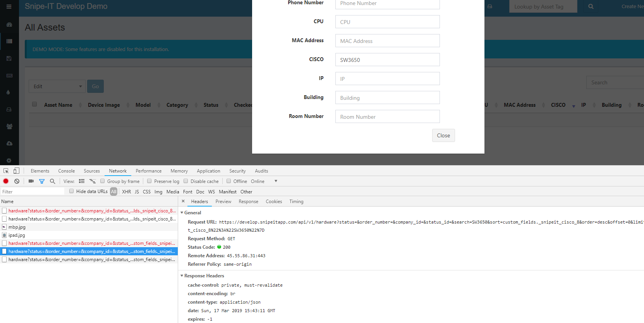
Task: Open the hamburger sidebar menu
Action: point(9,7)
